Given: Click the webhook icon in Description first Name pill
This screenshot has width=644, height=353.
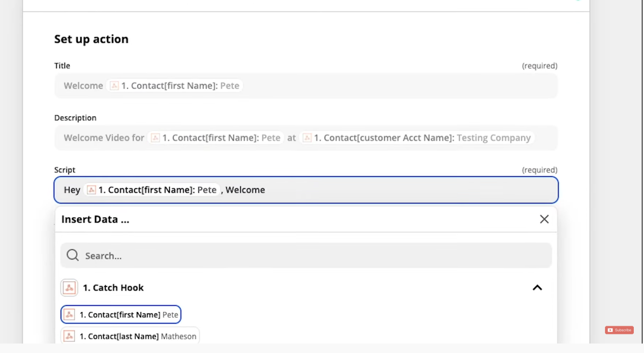Looking at the screenshot, I should pos(155,138).
